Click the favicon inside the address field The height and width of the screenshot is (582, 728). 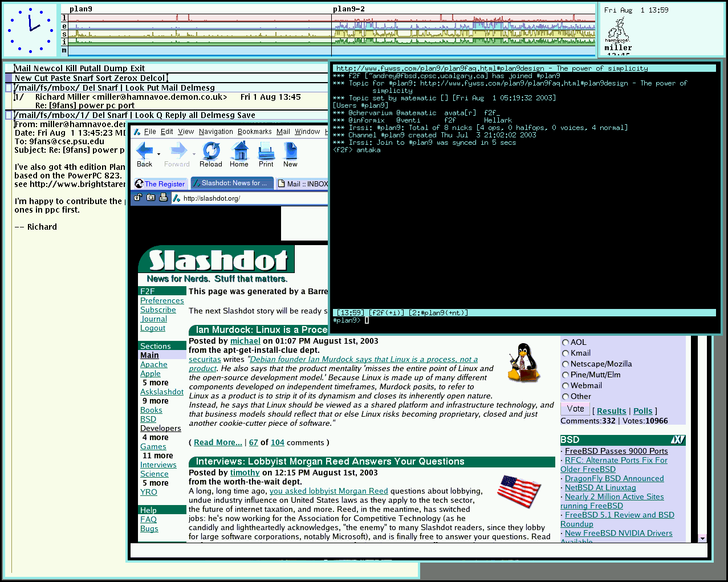[177, 198]
